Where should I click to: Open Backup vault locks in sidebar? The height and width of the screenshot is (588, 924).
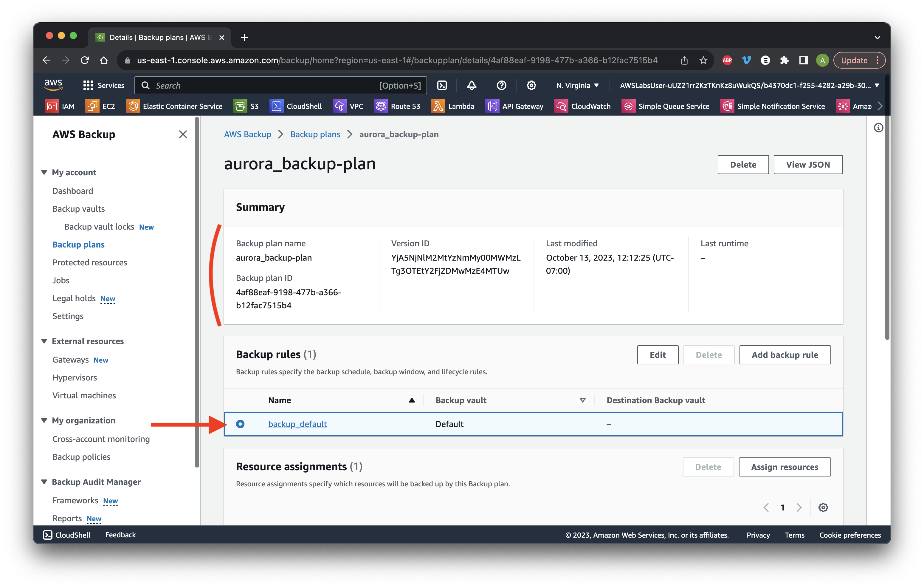pos(99,226)
